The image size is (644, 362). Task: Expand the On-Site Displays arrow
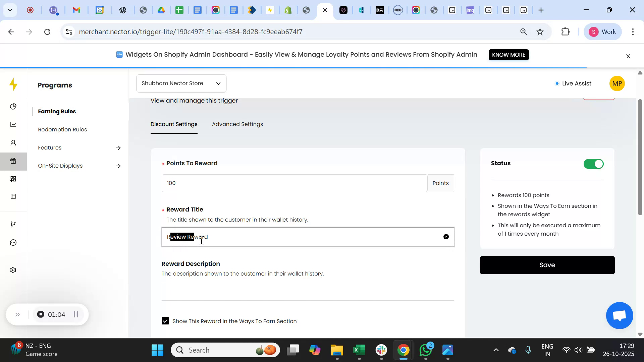click(119, 166)
